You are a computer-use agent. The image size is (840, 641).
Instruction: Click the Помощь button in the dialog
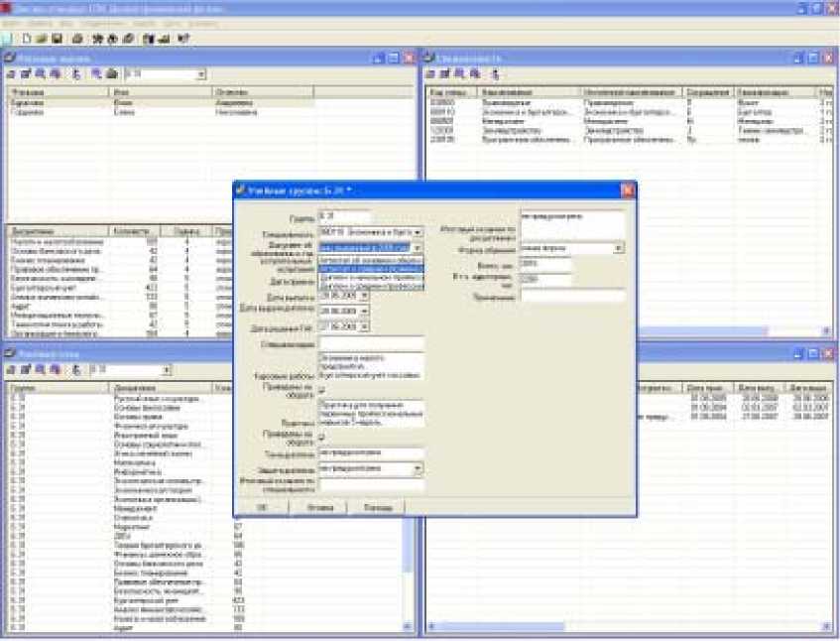click(378, 507)
